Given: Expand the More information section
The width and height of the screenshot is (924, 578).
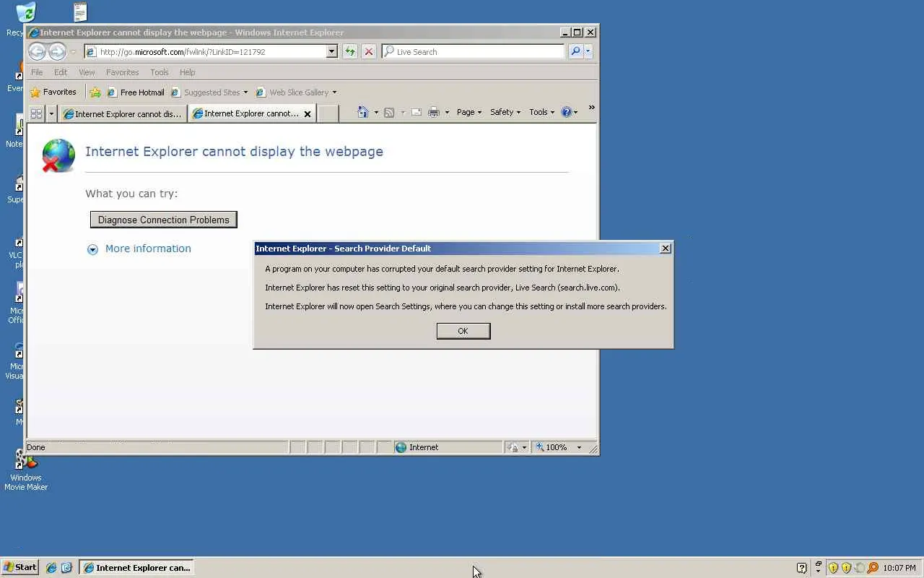Looking at the screenshot, I should 139,249.
